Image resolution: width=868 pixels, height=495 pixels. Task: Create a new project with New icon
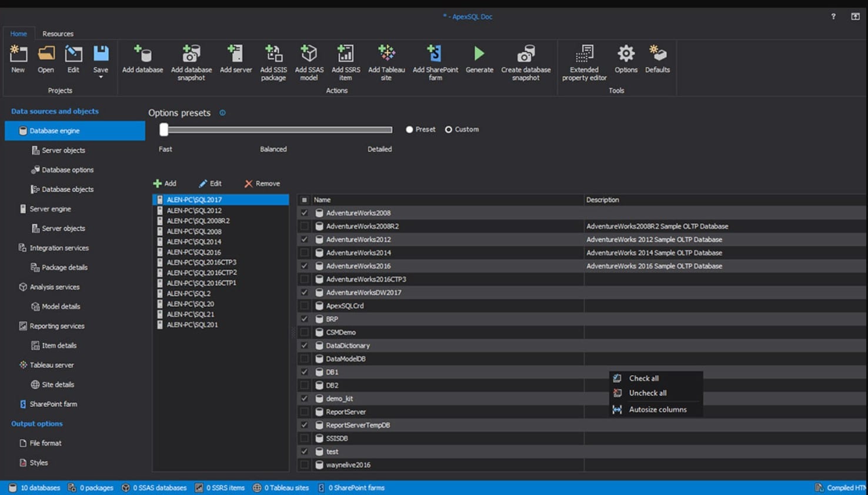click(x=18, y=59)
